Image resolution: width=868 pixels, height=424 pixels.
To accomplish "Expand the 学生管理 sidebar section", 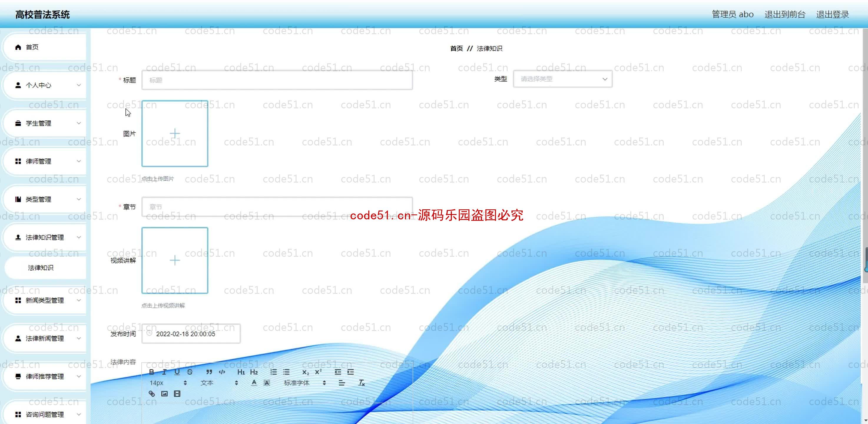I will 46,123.
